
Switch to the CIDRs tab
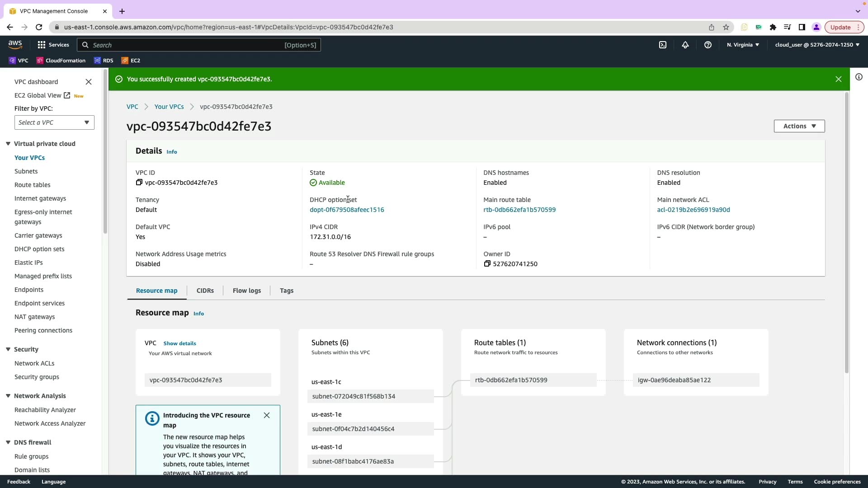(205, 291)
